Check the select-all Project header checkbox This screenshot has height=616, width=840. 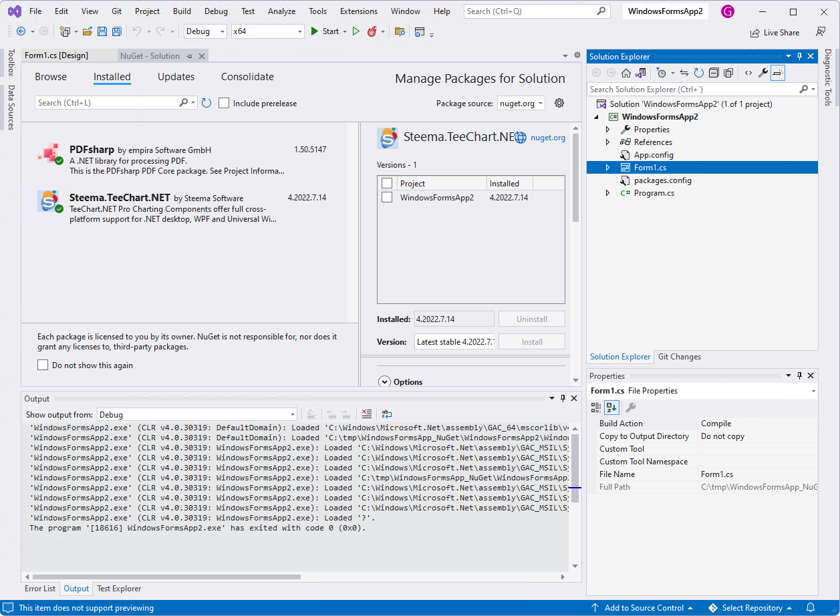[x=387, y=183]
